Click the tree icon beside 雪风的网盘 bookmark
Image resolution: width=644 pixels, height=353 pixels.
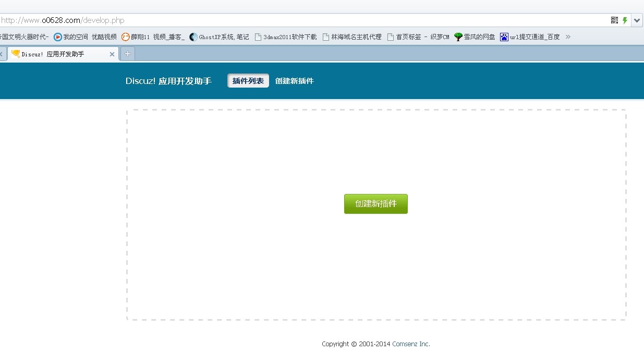click(458, 36)
